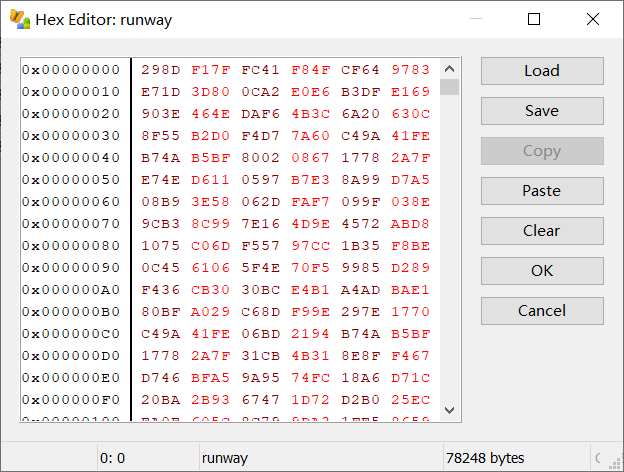Select address 0x00000050
The image size is (624, 472).
pyautogui.click(x=71, y=179)
